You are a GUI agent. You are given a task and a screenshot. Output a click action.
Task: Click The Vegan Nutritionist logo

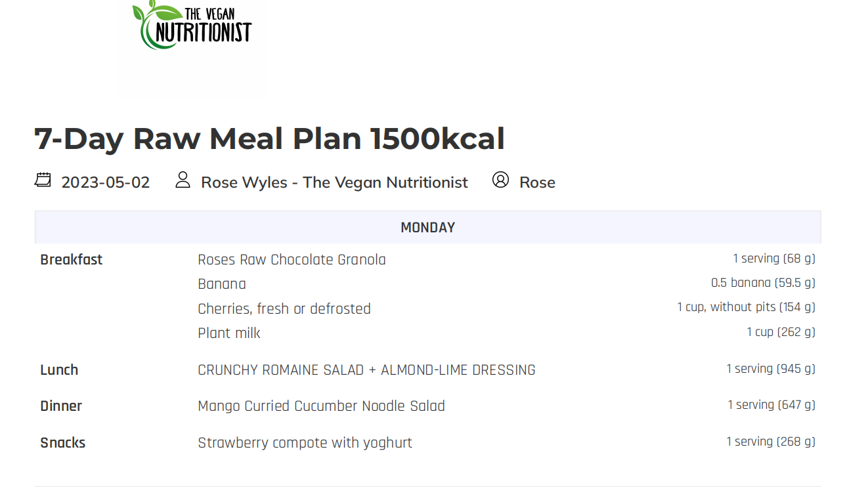pos(192,26)
